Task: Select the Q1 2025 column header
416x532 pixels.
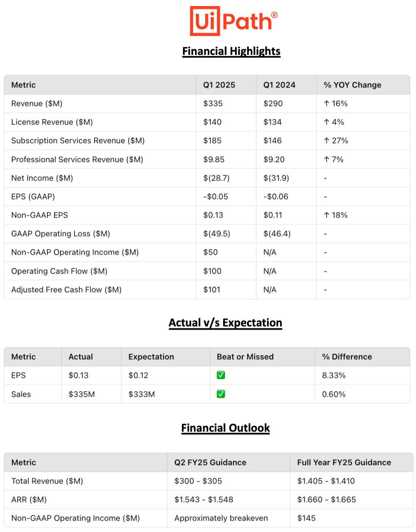Action: pos(219,85)
